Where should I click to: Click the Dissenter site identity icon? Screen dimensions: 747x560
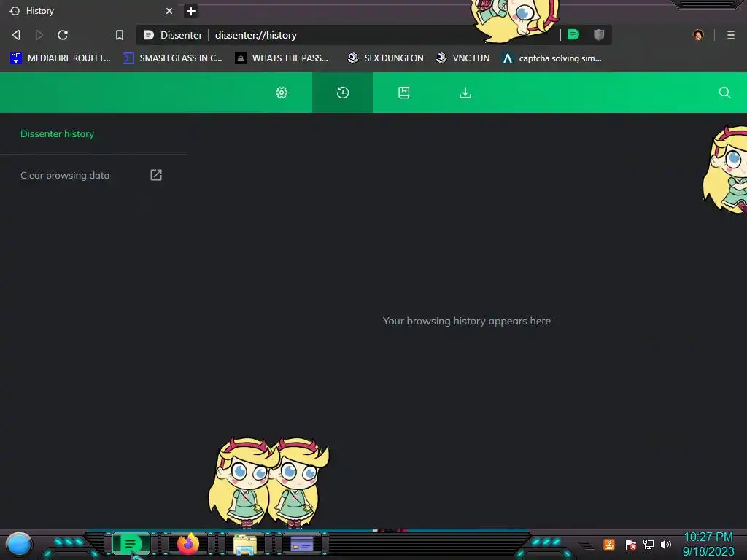pyautogui.click(x=149, y=35)
